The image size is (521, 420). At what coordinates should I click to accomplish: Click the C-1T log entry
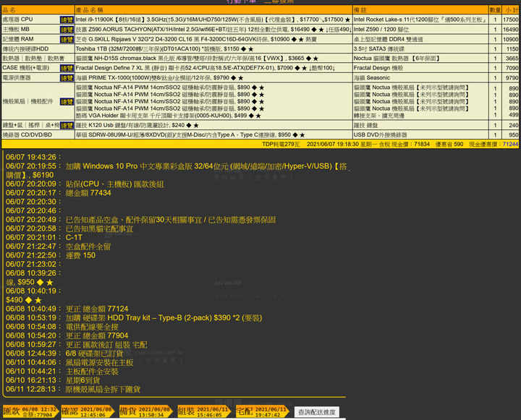[74, 237]
